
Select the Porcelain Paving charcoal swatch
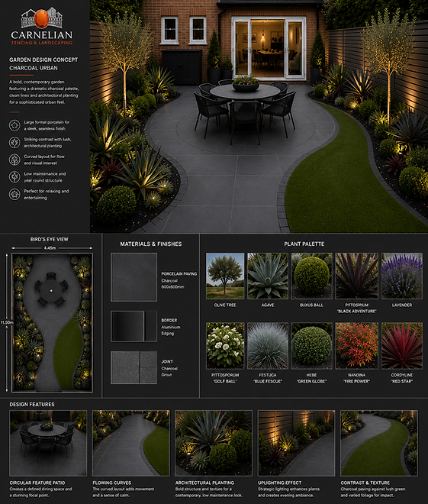tap(134, 276)
